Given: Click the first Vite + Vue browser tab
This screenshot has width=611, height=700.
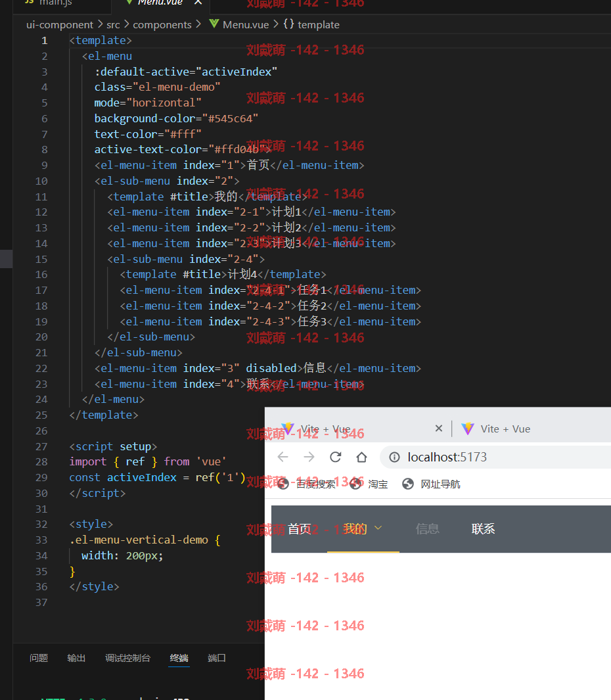Looking at the screenshot, I should [x=326, y=429].
